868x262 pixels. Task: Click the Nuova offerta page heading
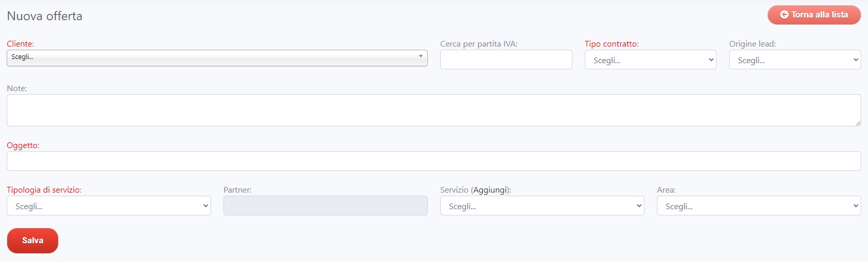45,16
